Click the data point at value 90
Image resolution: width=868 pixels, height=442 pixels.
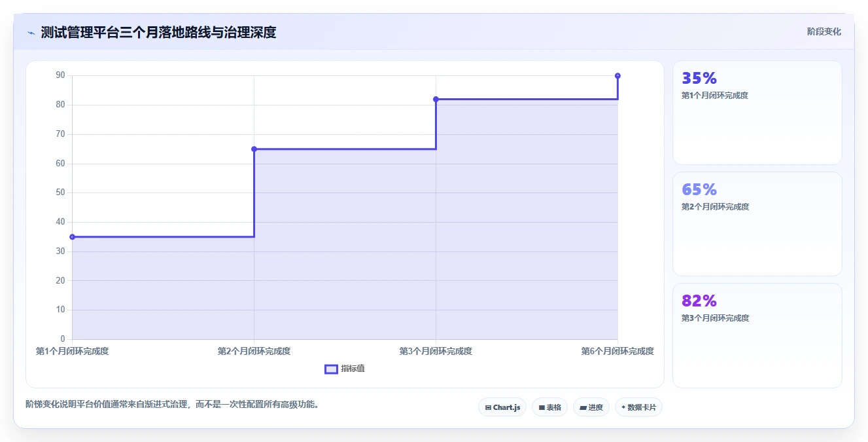point(617,76)
